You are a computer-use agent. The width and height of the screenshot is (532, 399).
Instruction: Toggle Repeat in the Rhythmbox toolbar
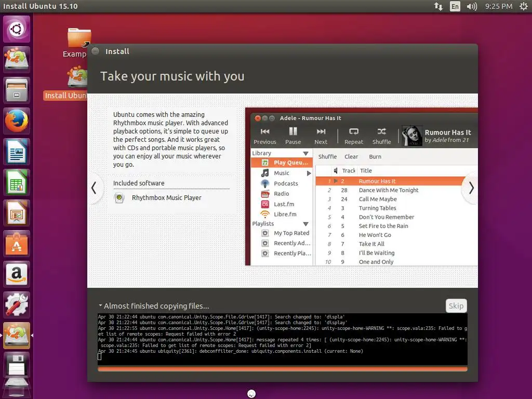[353, 136]
